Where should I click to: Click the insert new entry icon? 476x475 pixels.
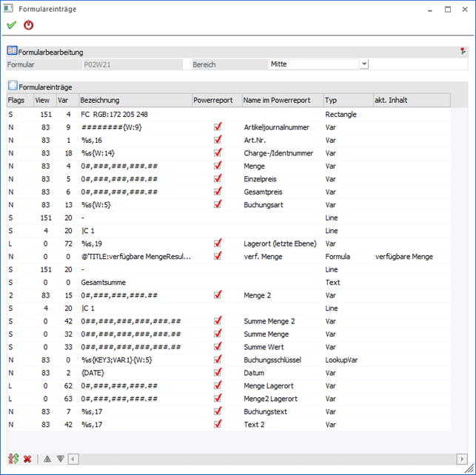pyautogui.click(x=13, y=459)
